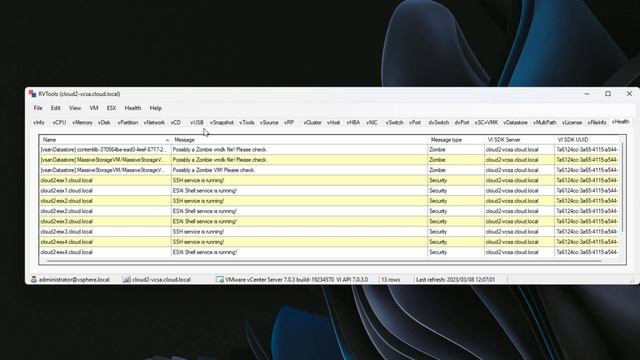The height and width of the screenshot is (360, 640).
Task: Open the Health menu
Action: [x=133, y=108]
